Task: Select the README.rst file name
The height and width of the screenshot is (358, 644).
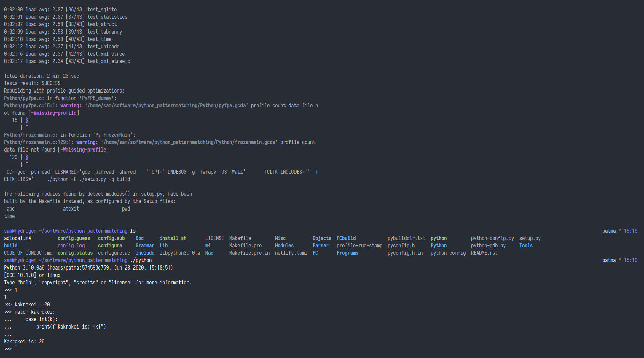Action: pos(484,253)
